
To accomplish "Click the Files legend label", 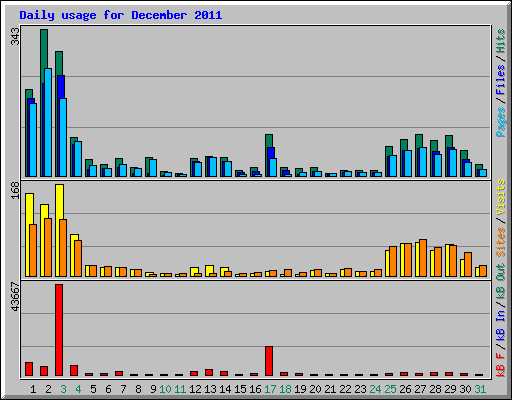I will pyautogui.click(x=501, y=79).
